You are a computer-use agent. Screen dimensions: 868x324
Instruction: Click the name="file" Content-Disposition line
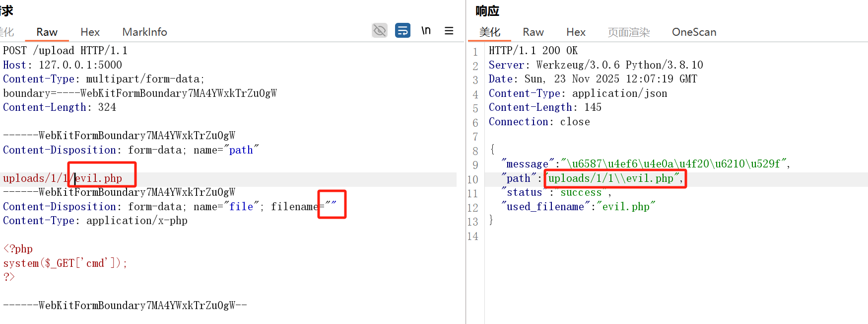click(170, 207)
